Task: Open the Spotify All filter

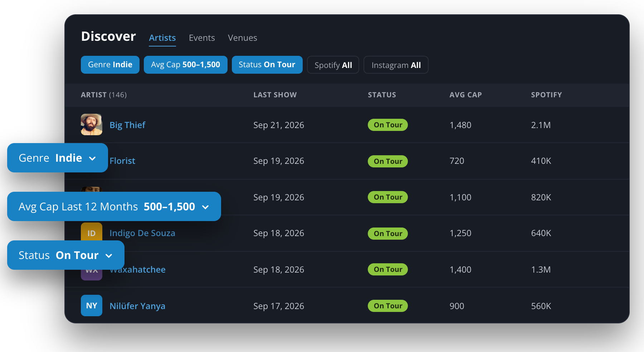Action: (x=333, y=65)
